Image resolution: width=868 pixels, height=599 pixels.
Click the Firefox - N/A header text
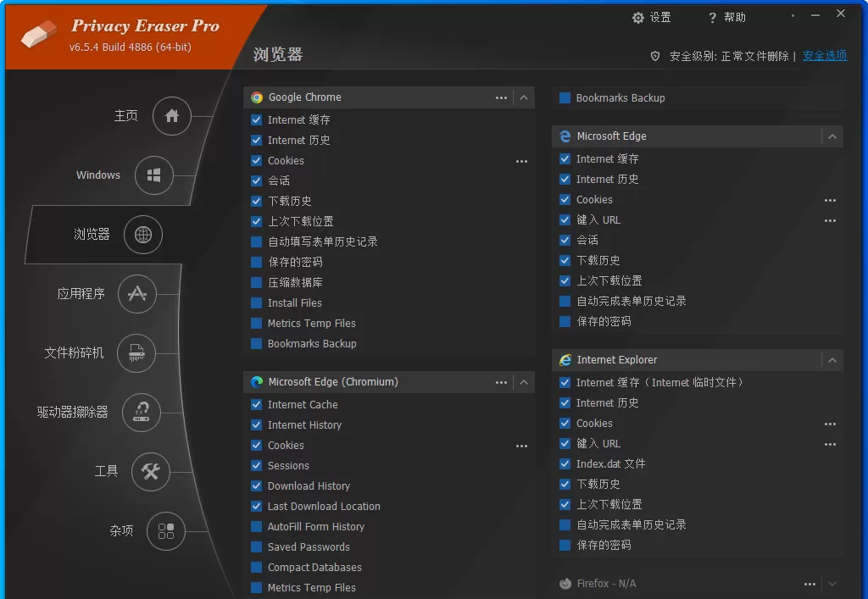tap(606, 584)
